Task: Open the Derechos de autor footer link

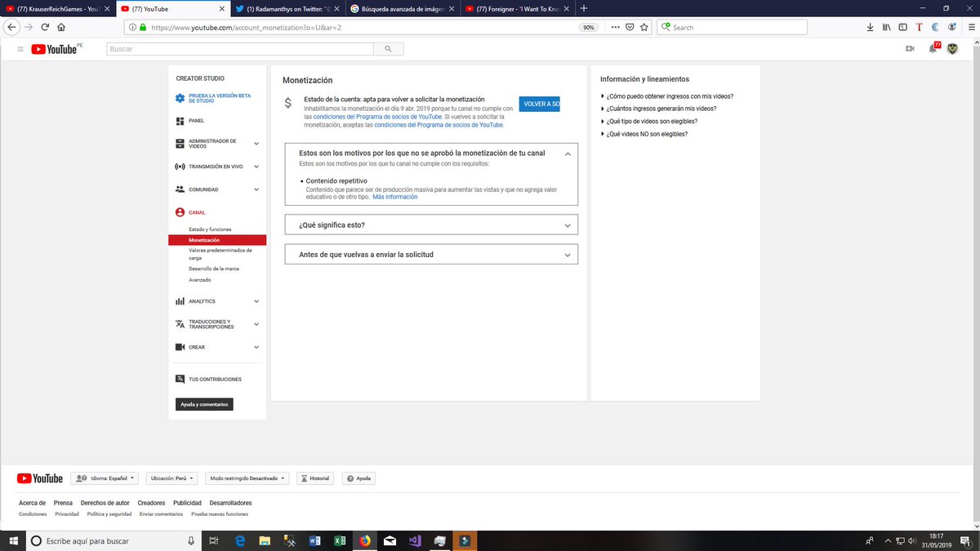Action: tap(105, 503)
